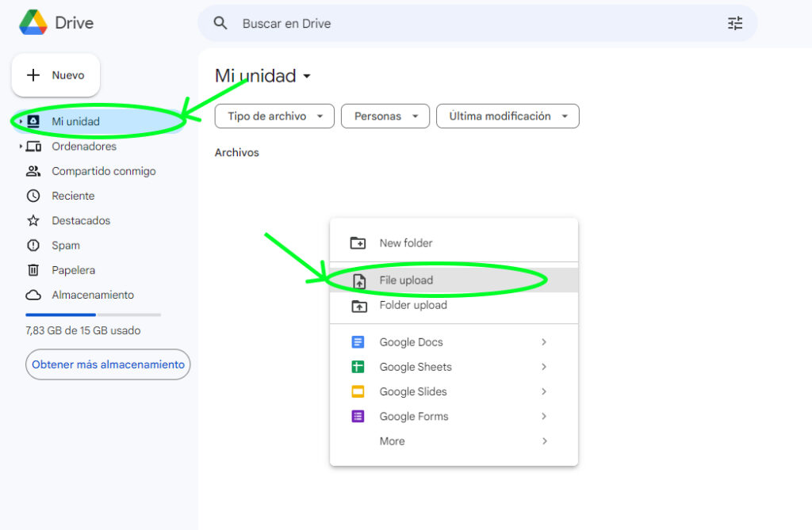Click the Folder upload icon
Viewport: 812px width, 530px height.
[359, 306]
